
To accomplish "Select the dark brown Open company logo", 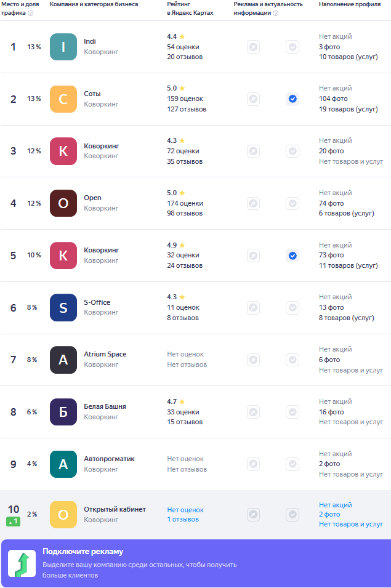I will (63, 203).
